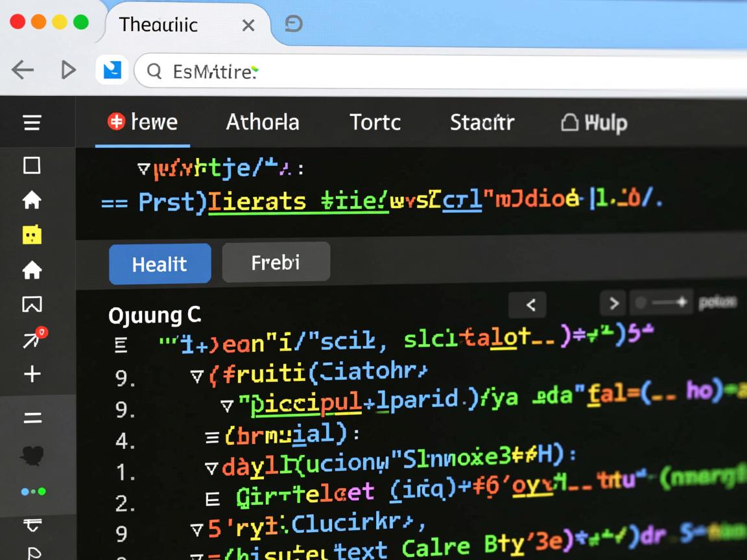Click the empty square icon in sidebar
747x560 pixels.
tap(32, 165)
